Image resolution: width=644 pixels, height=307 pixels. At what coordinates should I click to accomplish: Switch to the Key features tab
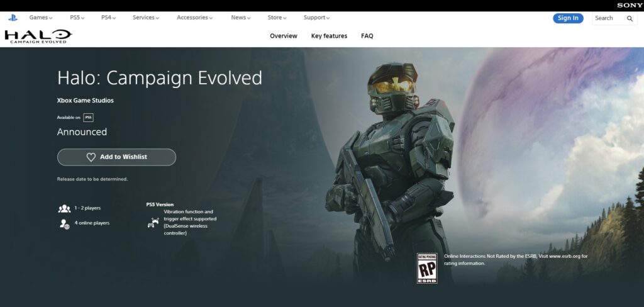coord(329,36)
